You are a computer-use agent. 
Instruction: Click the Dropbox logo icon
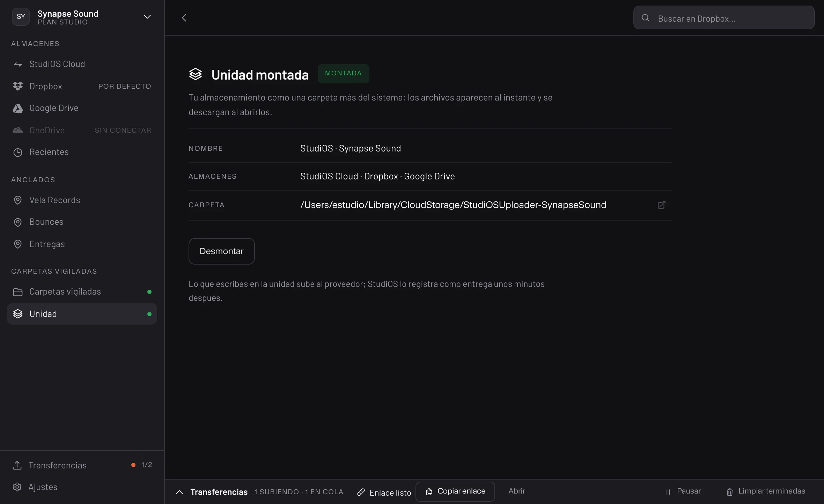18,86
